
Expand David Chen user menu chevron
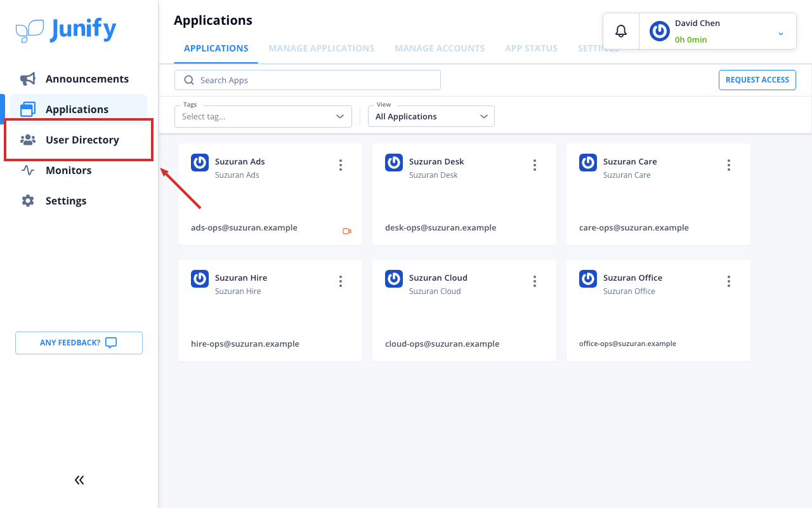pyautogui.click(x=781, y=33)
